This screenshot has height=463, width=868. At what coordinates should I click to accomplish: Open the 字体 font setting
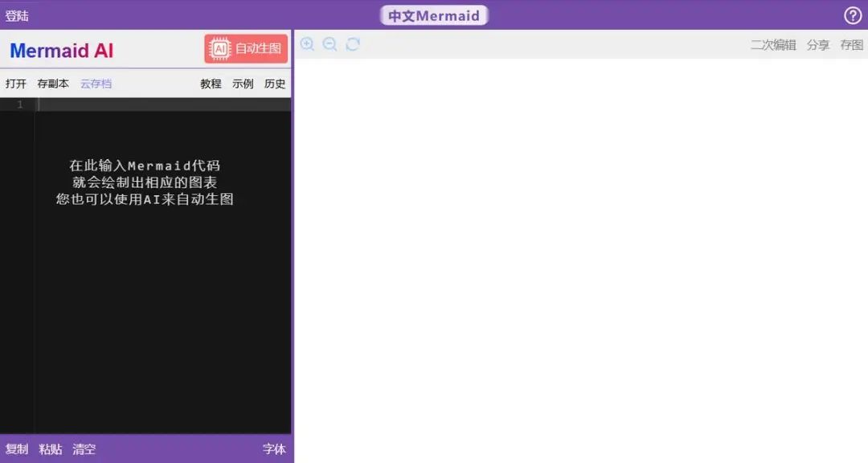274,449
